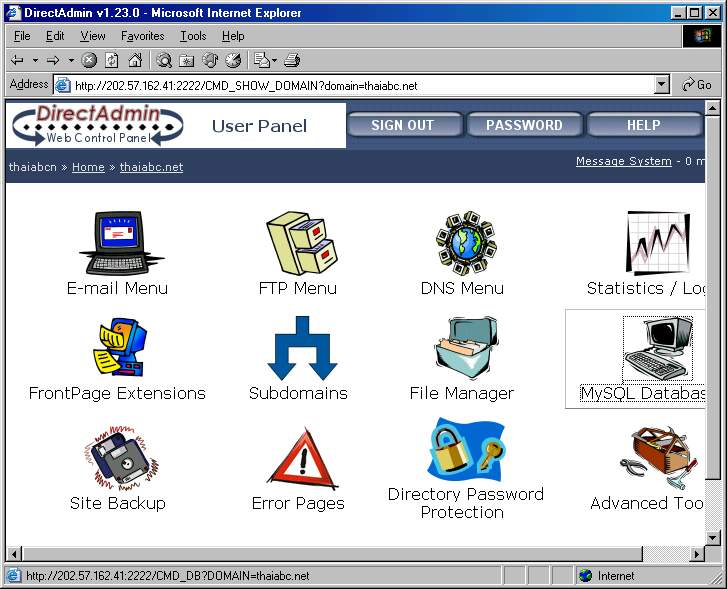Screen dimensions: 727x589
Task: Open the Back button history dropdown arrow
Action: point(34,60)
